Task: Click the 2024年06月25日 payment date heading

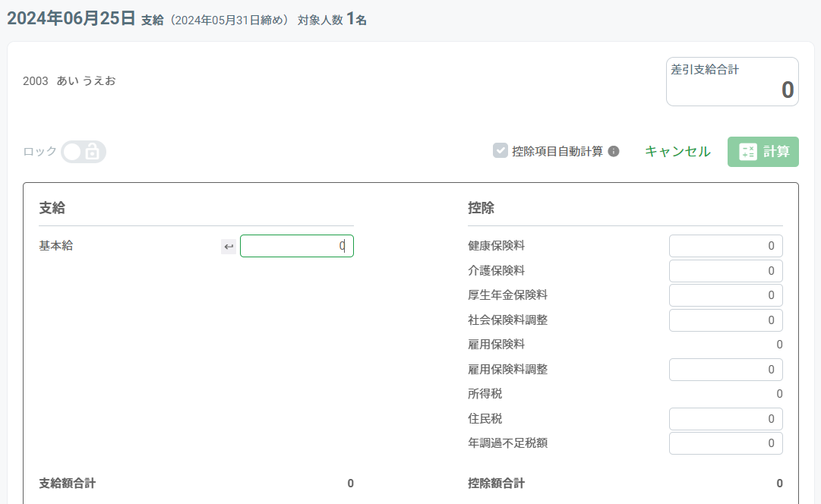Action: click(x=71, y=19)
